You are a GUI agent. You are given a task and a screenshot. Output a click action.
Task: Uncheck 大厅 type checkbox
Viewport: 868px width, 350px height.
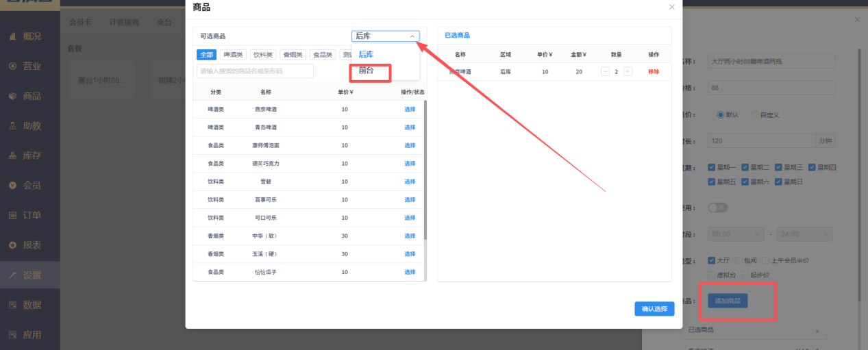[x=712, y=260]
